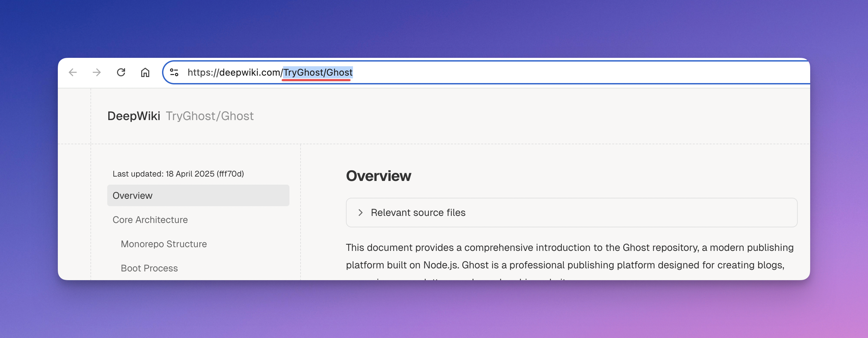Click the browser back arrow
Viewport: 868px width, 338px height.
click(73, 72)
